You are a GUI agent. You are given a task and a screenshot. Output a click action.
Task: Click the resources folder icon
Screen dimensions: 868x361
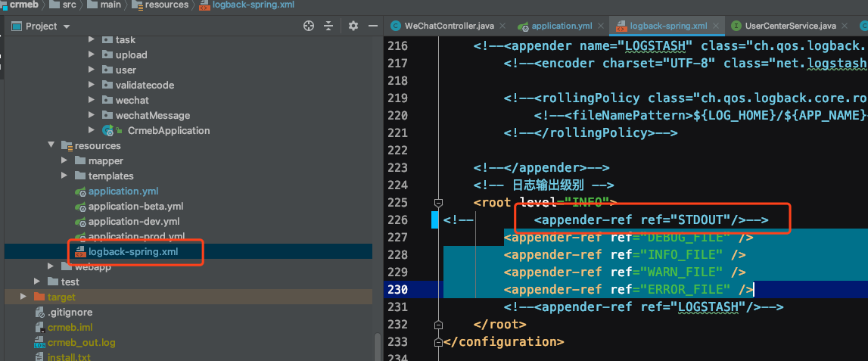coord(67,145)
